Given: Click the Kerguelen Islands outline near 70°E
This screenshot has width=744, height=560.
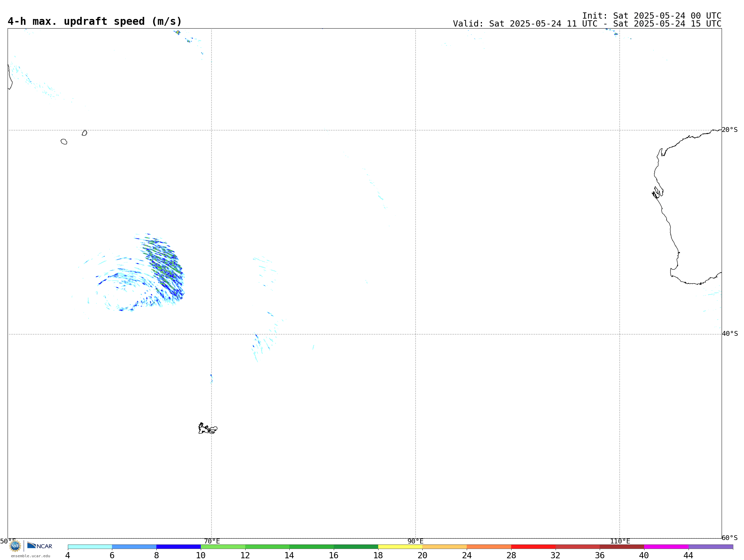Looking at the screenshot, I should (208, 428).
